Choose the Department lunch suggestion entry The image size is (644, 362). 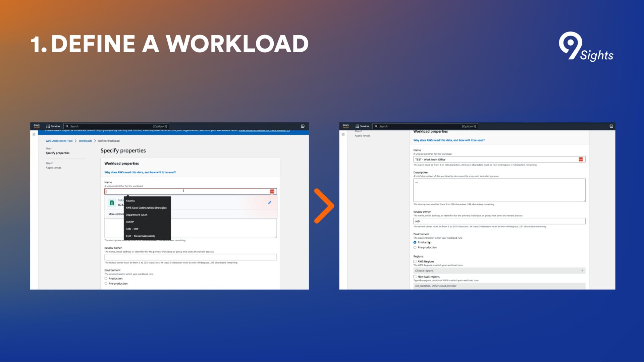(137, 215)
